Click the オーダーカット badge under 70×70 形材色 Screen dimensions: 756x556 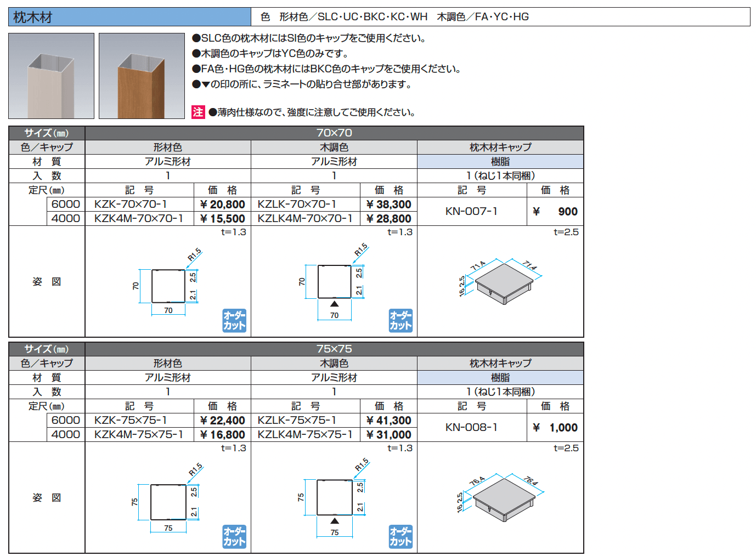pyautogui.click(x=234, y=321)
